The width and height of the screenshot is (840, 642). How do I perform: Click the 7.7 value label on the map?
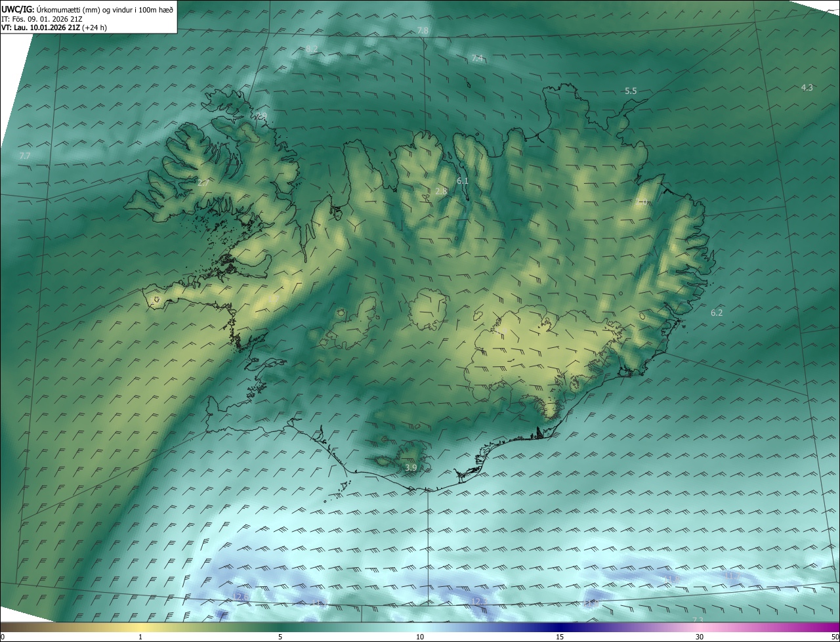pos(25,156)
